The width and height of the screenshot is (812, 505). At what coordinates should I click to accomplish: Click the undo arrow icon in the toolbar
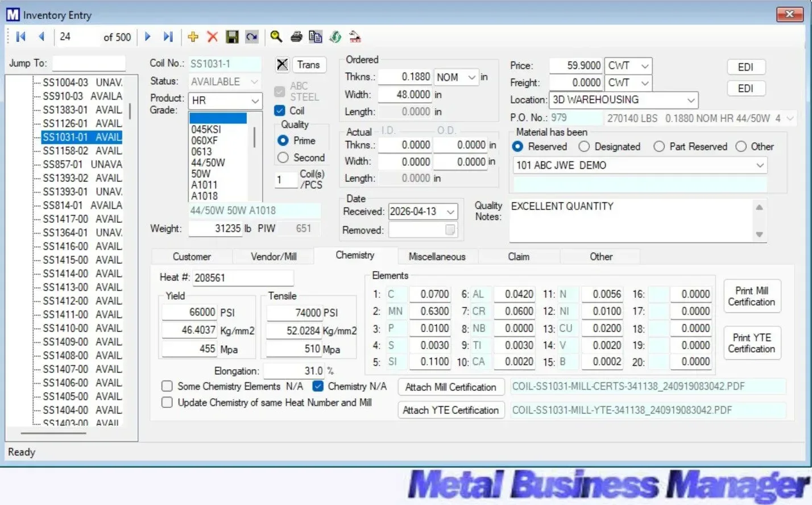252,36
